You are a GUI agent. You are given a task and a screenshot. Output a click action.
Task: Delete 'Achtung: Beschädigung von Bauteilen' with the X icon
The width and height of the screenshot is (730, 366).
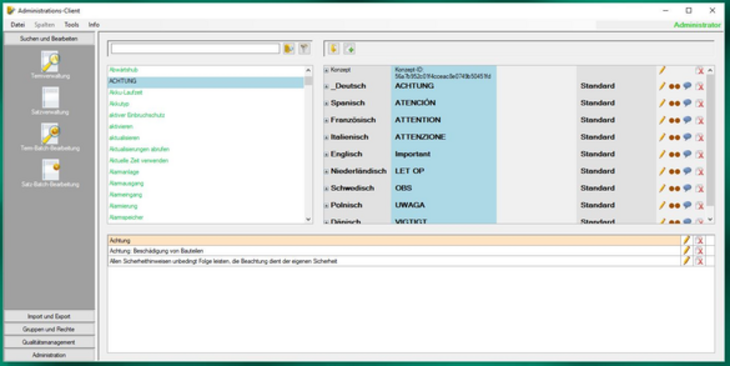(x=699, y=251)
